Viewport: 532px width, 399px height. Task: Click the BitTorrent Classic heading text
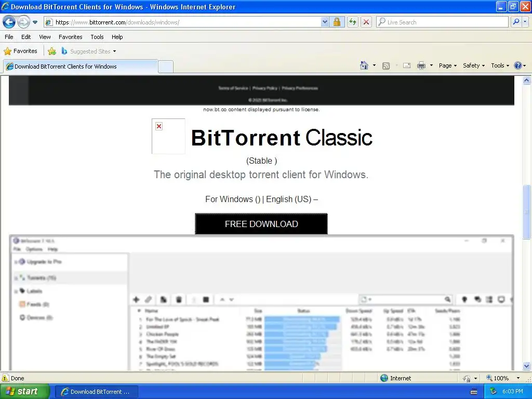coord(282,138)
